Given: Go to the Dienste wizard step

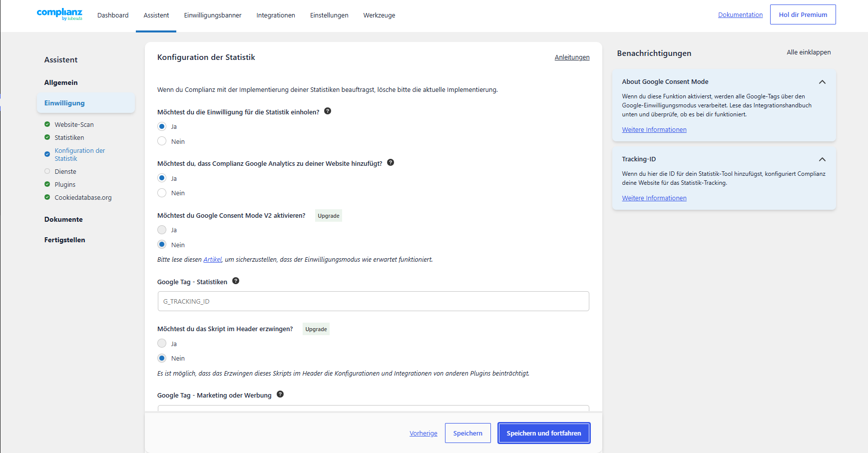Looking at the screenshot, I should pyautogui.click(x=65, y=171).
